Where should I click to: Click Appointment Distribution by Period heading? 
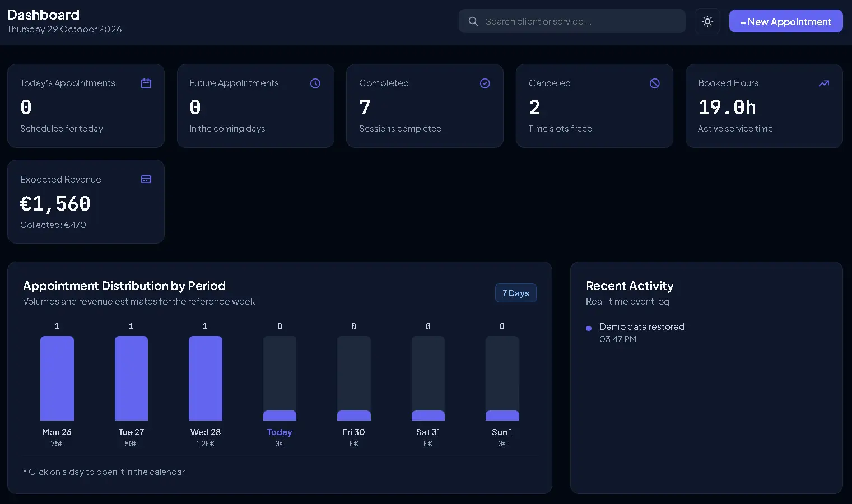(124, 286)
